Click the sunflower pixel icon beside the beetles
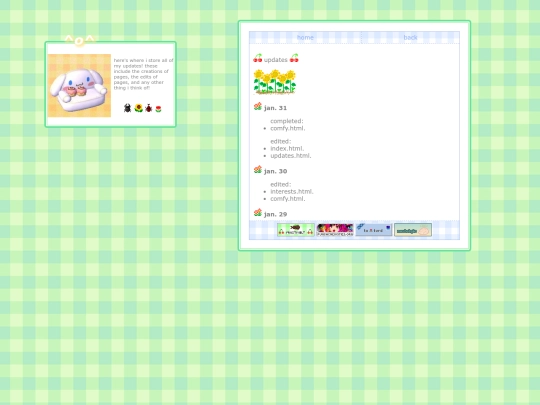Screen dimensions: 540x405 click(x=138, y=108)
